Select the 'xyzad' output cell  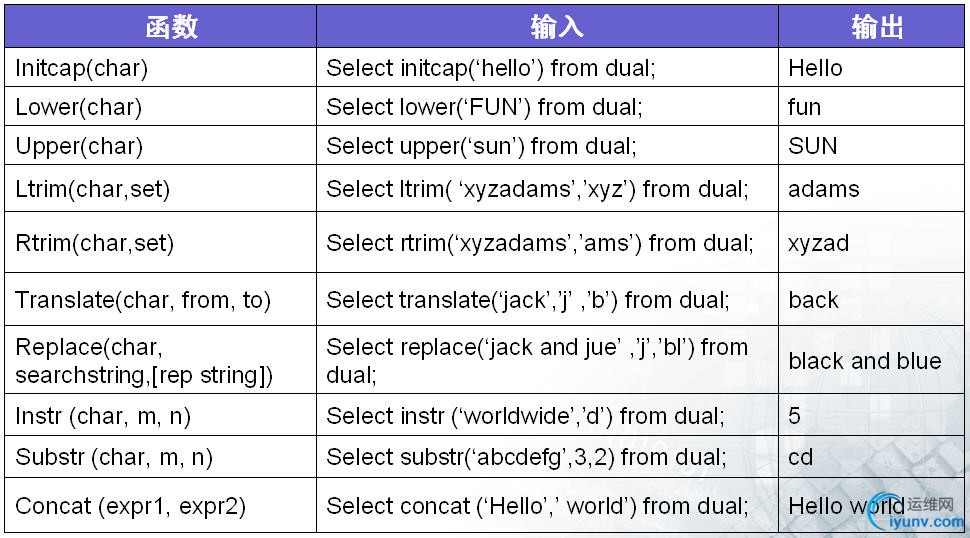(871, 242)
